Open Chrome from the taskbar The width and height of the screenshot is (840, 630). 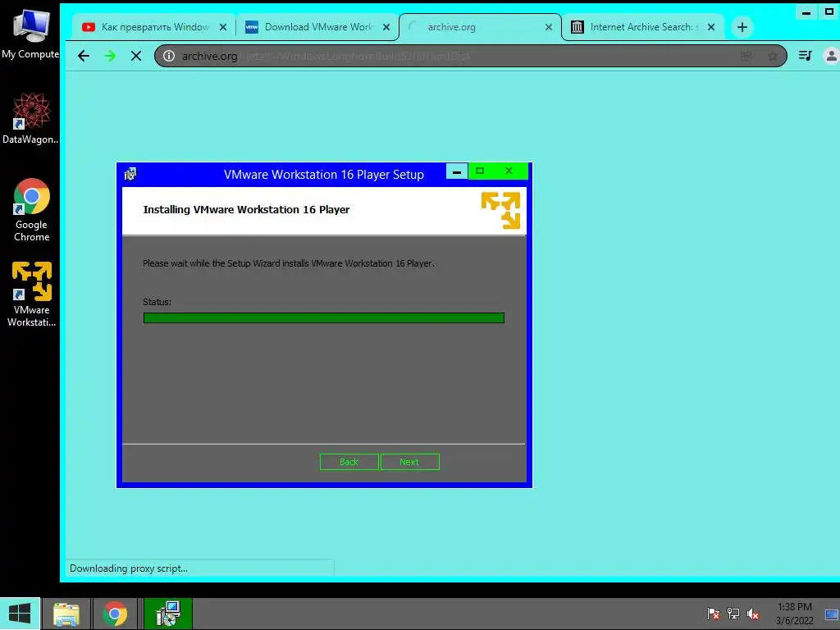(115, 614)
